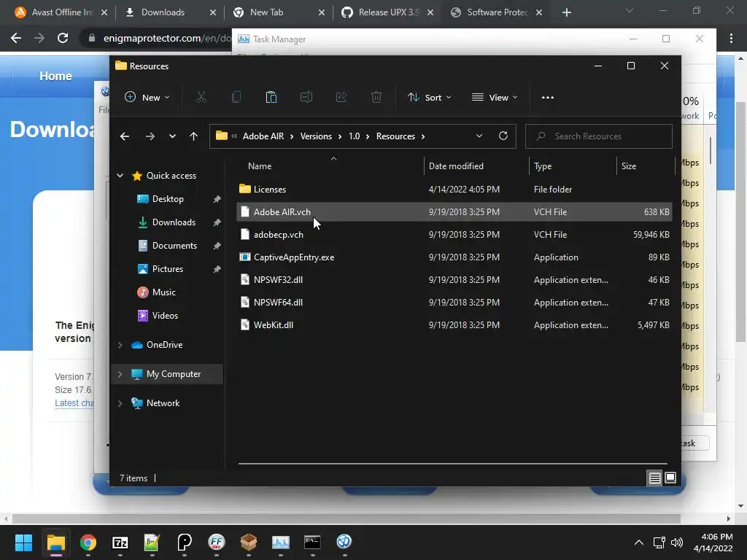This screenshot has width=747, height=560.
Task: Click the Rename icon in toolbar
Action: [x=306, y=98]
